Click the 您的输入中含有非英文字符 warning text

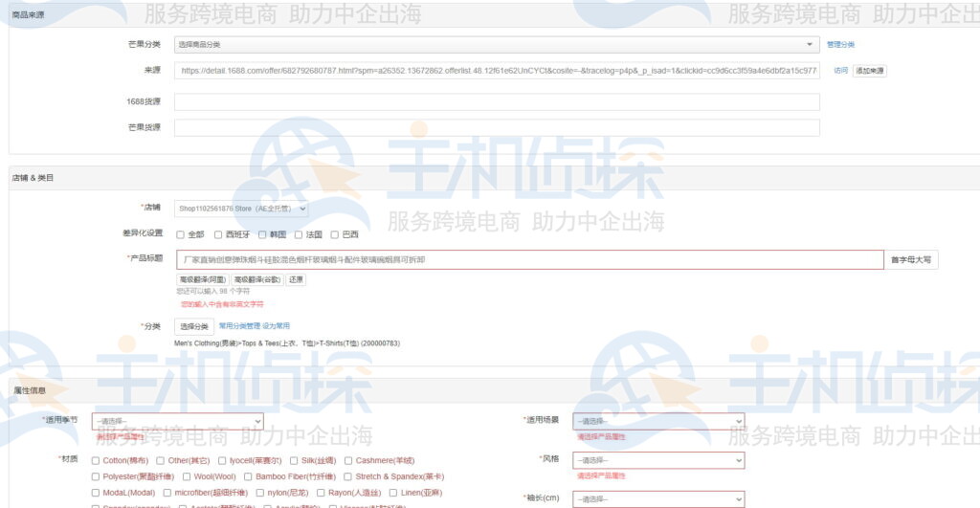222,304
